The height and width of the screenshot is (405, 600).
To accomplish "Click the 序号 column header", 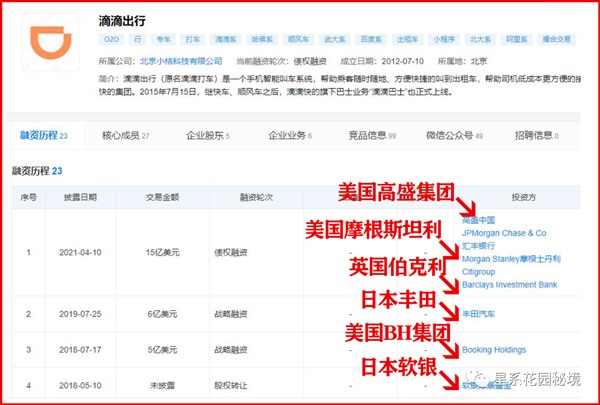I will click(x=29, y=198).
